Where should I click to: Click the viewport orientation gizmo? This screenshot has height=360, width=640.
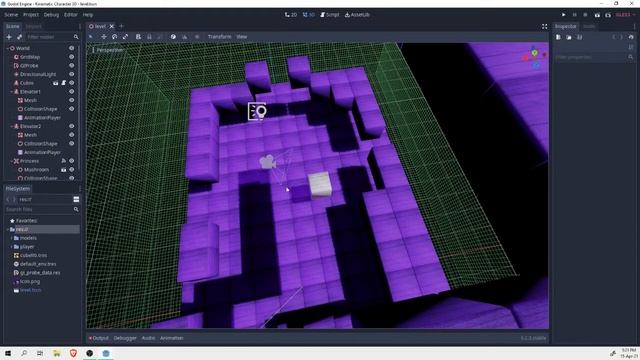(534, 58)
